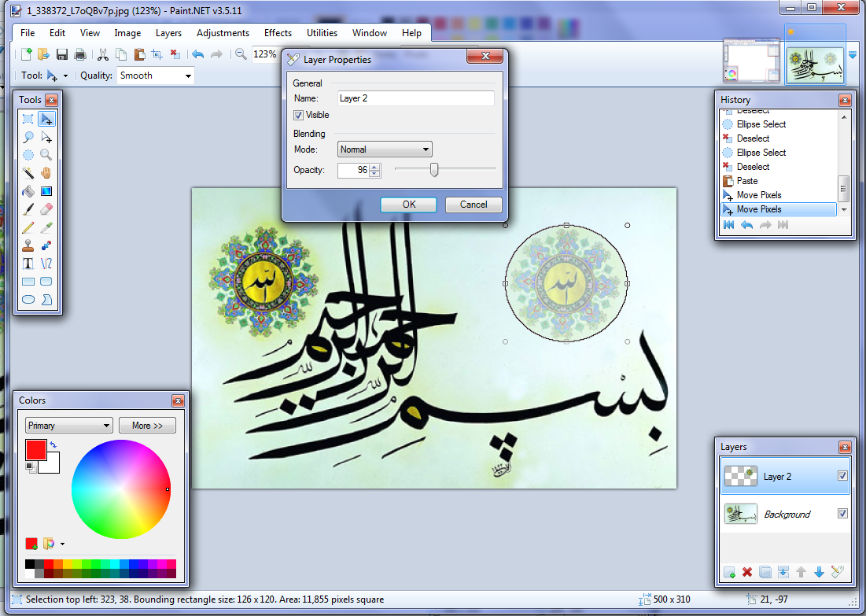Select the Eraser tool
The image size is (866, 616).
[46, 209]
